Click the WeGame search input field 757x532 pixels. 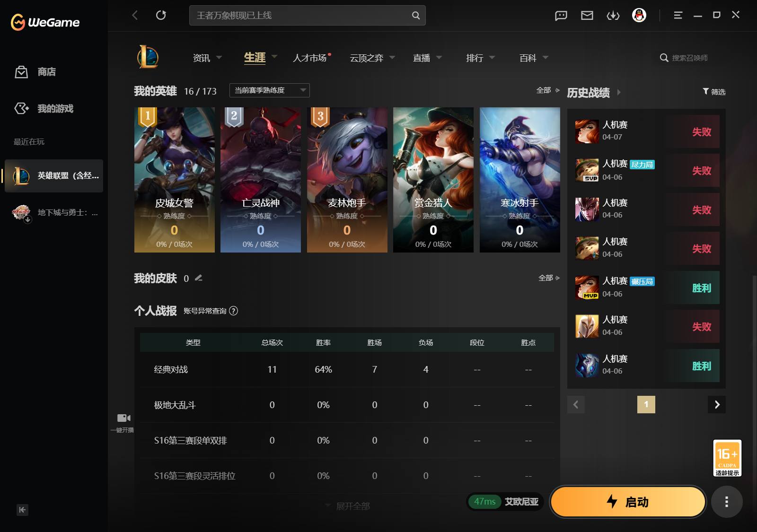[308, 15]
